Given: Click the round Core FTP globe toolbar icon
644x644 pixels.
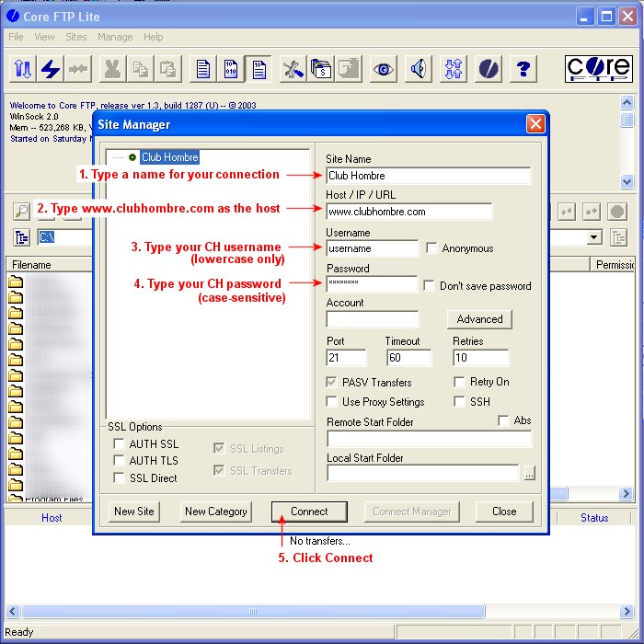Looking at the screenshot, I should [x=489, y=69].
